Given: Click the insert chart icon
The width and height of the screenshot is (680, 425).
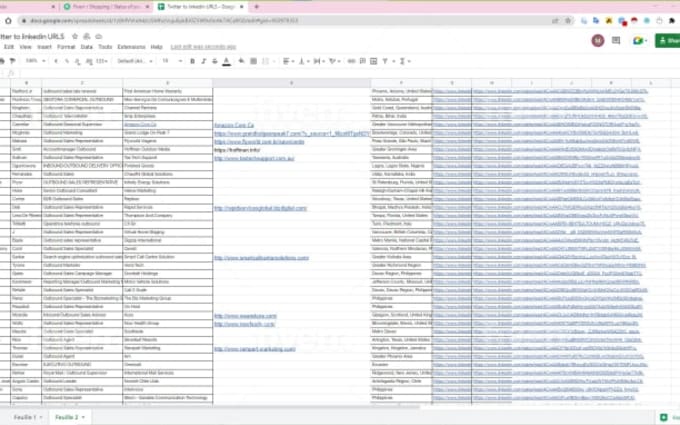Looking at the screenshot, I should 373,61.
